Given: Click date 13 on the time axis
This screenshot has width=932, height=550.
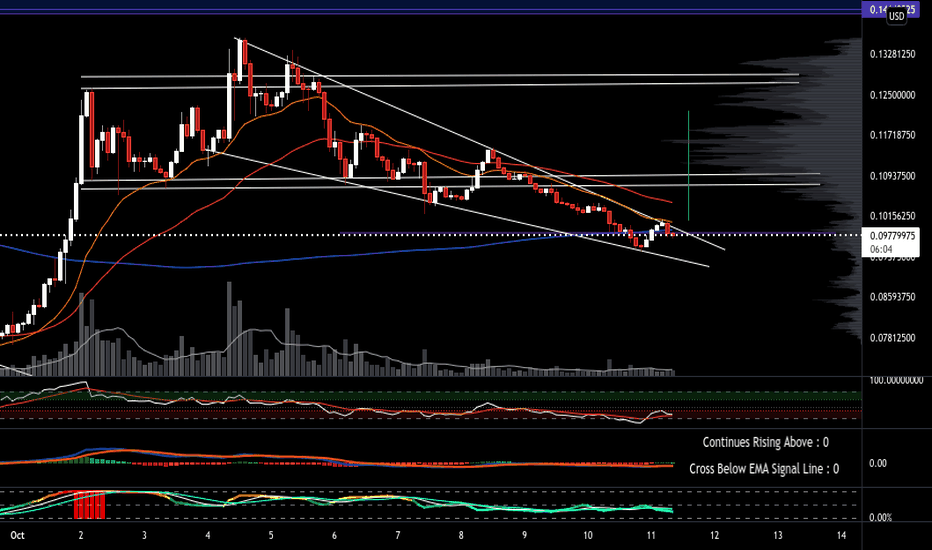Looking at the screenshot, I should tap(778, 535).
